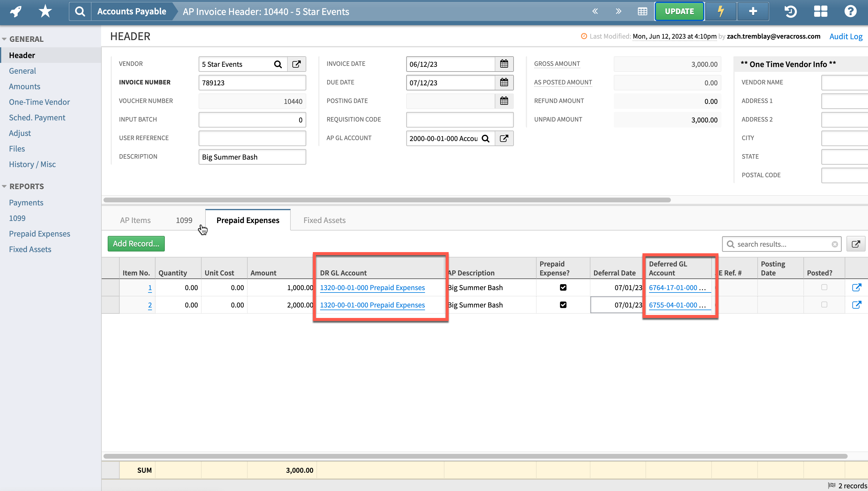Click the UPDATE button
Viewport: 868px width, 491px height.
coord(679,11)
